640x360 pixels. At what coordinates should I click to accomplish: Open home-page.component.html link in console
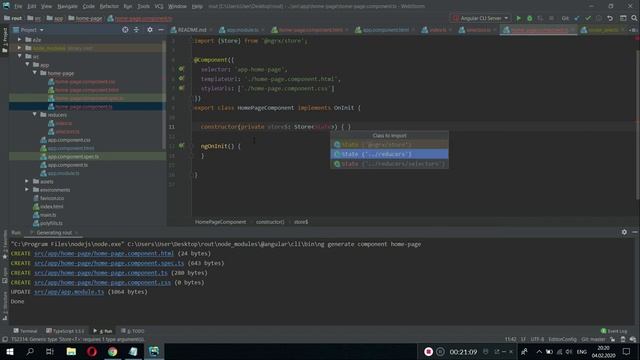point(104,253)
